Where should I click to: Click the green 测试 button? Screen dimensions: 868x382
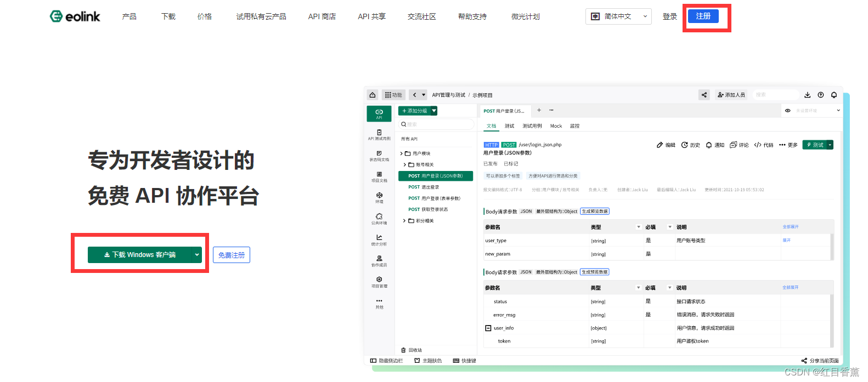(x=814, y=145)
